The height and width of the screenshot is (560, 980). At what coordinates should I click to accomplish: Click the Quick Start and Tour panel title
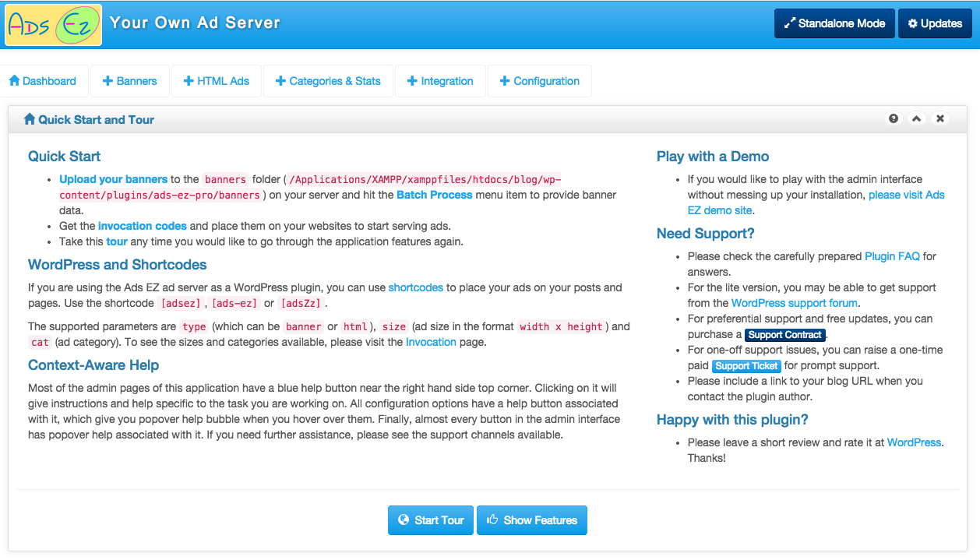(x=90, y=119)
